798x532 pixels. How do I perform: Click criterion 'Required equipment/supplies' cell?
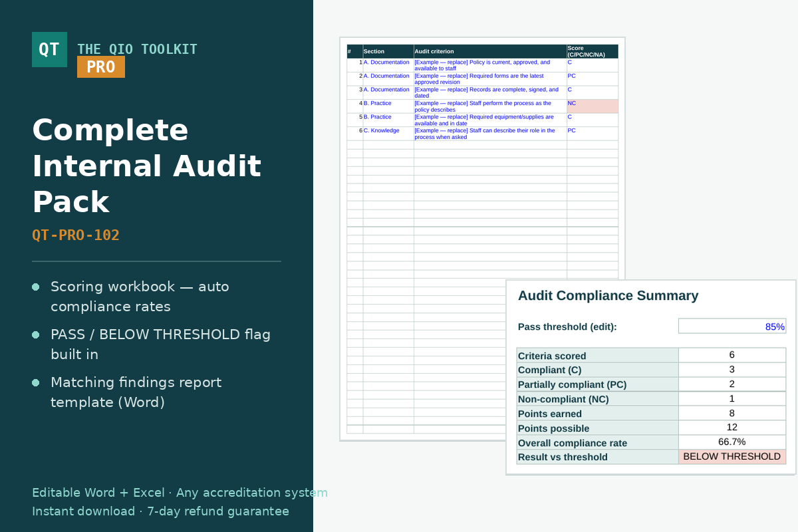[x=490, y=120]
